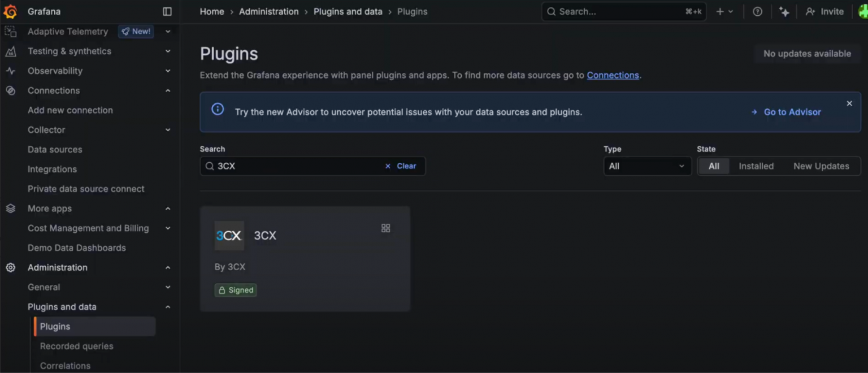The height and width of the screenshot is (373, 868).
Task: Click the magnifier icon in plugin search
Action: pyautogui.click(x=210, y=166)
